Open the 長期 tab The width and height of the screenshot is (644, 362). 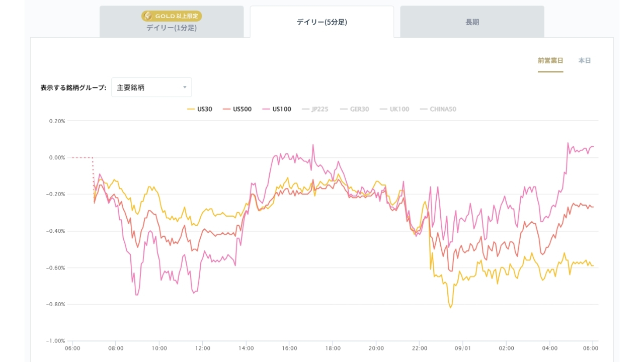pyautogui.click(x=472, y=22)
